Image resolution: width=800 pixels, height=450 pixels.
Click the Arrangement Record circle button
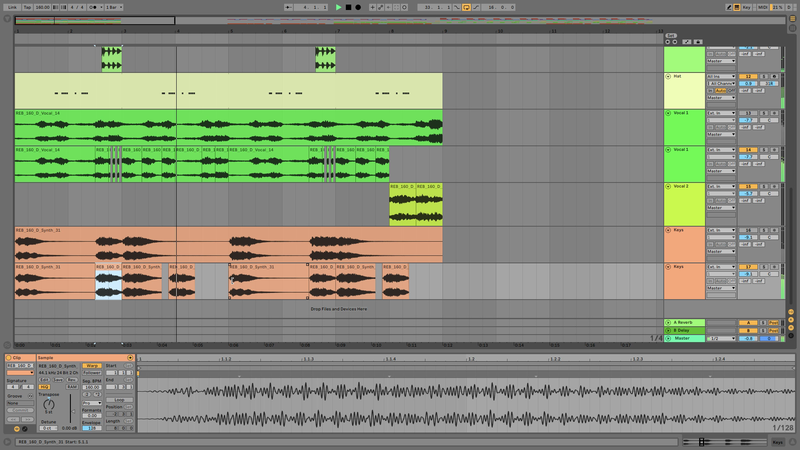pos(358,7)
